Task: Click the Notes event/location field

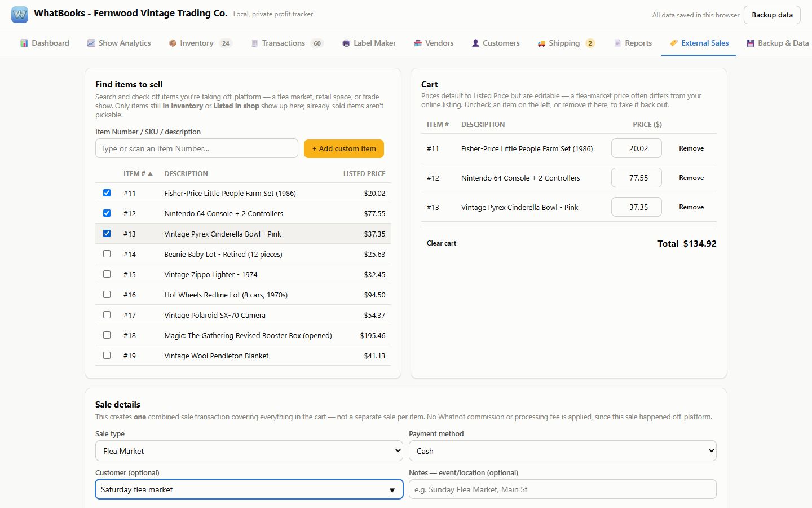Action: 563,489
